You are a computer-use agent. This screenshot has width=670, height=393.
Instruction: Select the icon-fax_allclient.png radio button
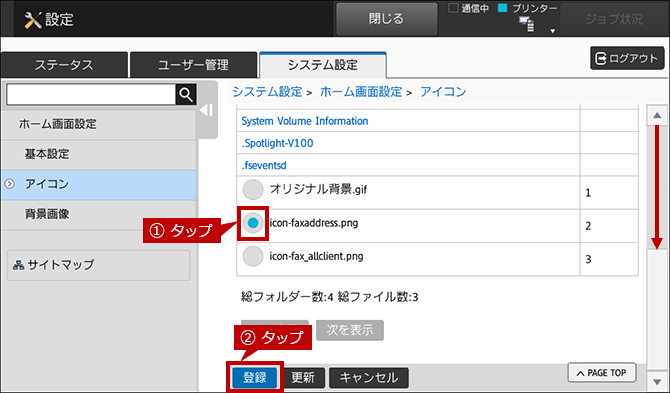pos(253,256)
